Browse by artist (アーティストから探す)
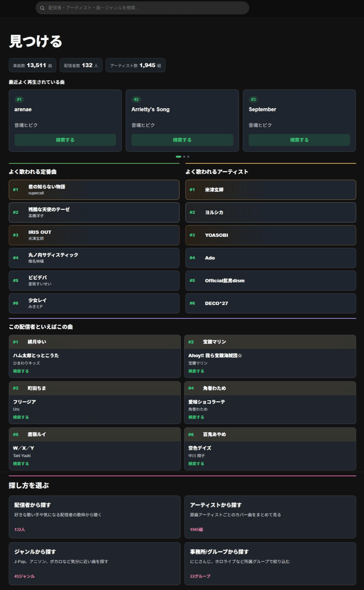The image size is (364, 590). point(270,517)
